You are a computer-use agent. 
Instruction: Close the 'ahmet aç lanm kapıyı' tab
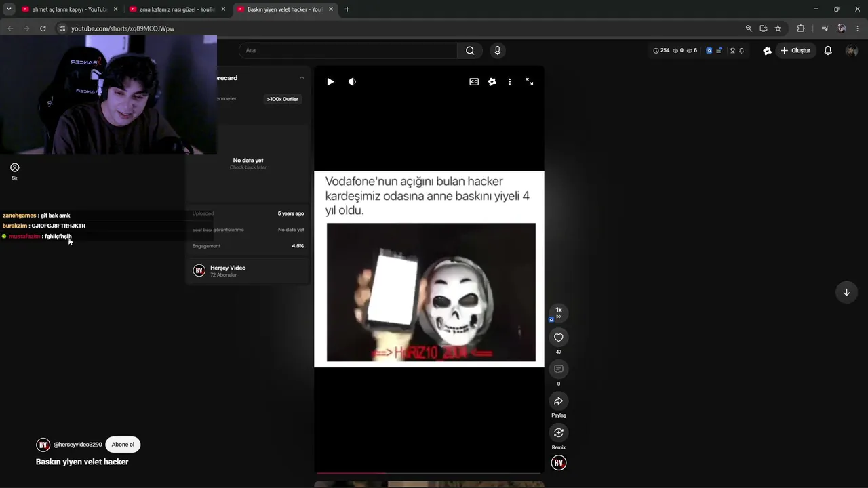coord(115,9)
